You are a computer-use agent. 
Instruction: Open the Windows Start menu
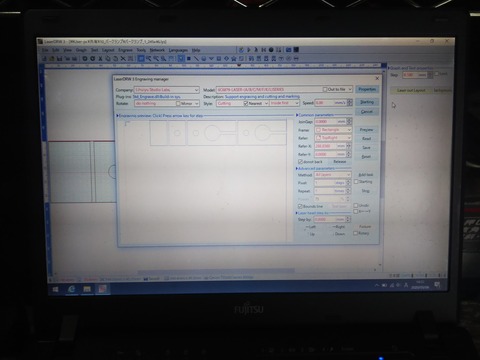[x=56, y=289]
